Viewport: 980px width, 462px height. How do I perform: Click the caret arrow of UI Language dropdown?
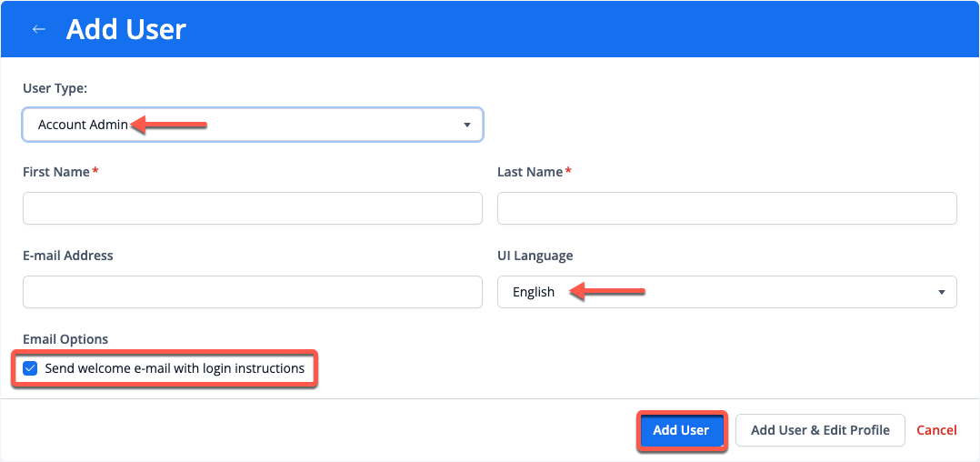[941, 292]
